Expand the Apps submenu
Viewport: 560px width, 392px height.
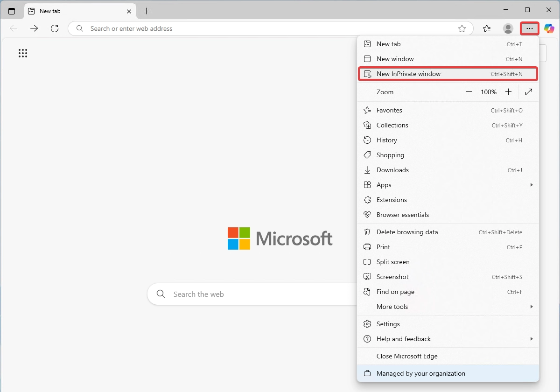pyautogui.click(x=448, y=185)
